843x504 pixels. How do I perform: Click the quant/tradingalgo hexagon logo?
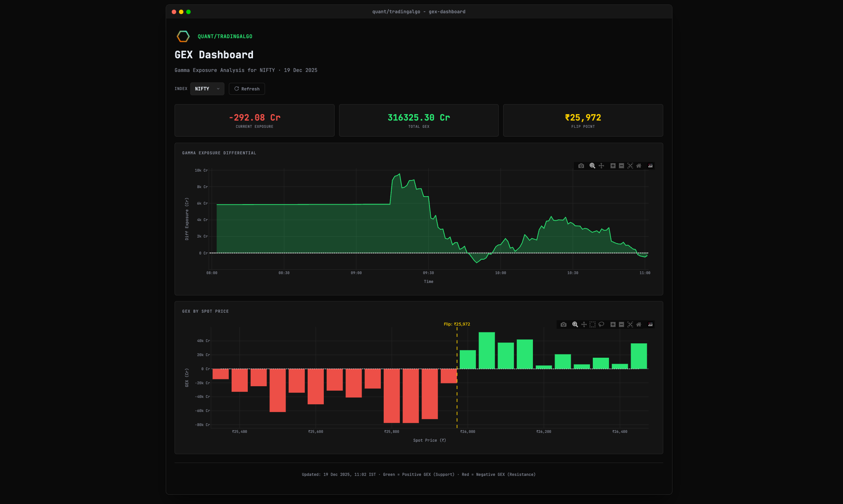pos(183,36)
